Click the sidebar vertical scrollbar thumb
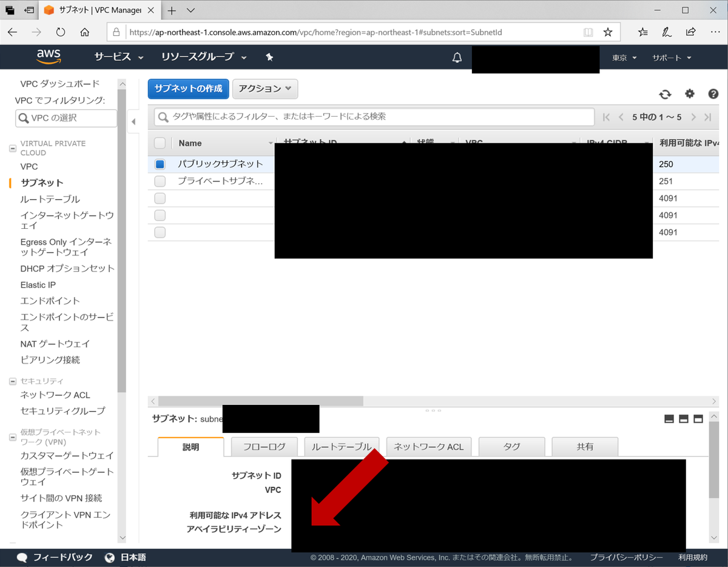 point(122,240)
